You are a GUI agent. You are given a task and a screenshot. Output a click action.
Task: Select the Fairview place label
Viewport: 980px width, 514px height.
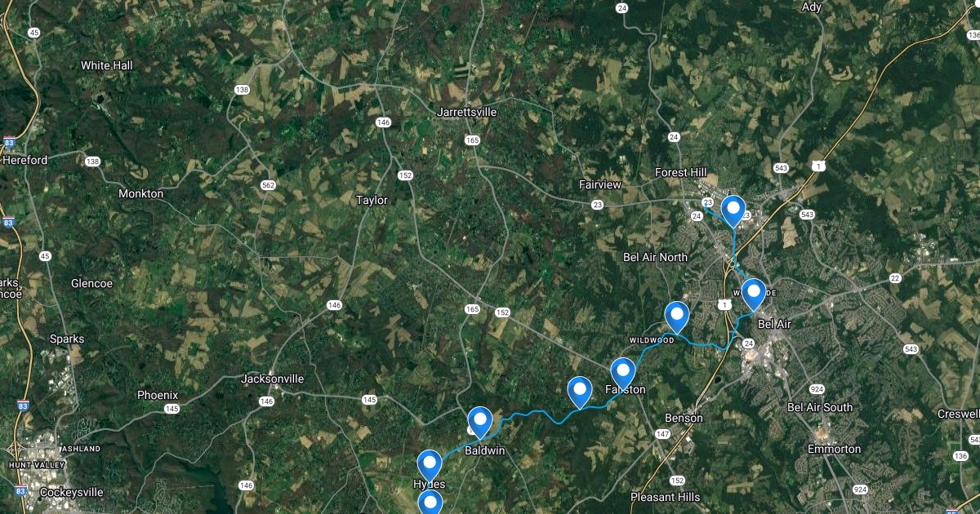pos(600,184)
